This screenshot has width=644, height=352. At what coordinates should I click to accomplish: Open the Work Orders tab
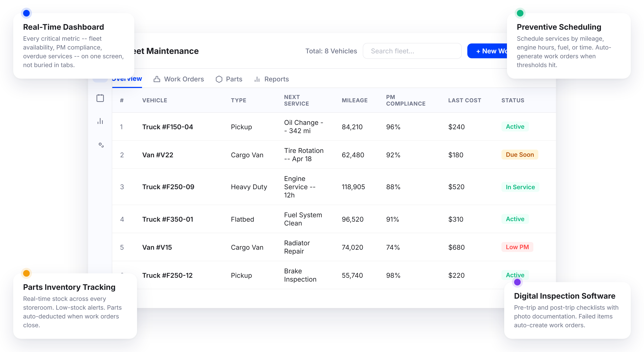pyautogui.click(x=179, y=79)
